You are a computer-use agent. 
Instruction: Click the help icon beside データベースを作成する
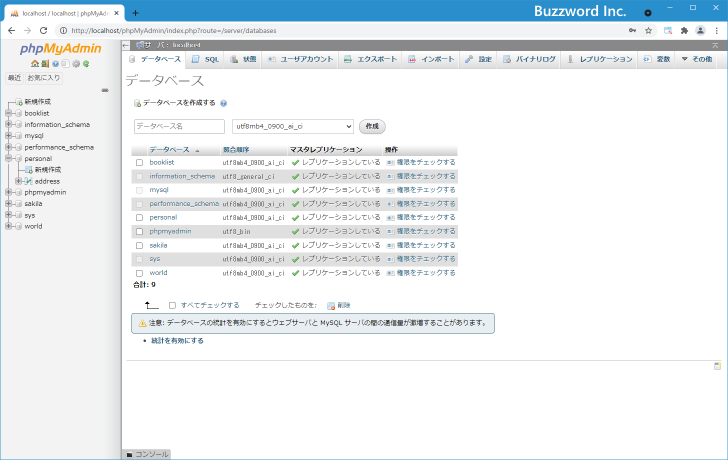point(223,103)
